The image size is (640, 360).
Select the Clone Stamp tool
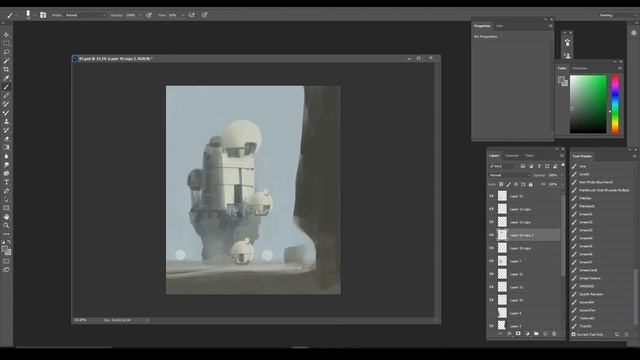click(x=6, y=121)
